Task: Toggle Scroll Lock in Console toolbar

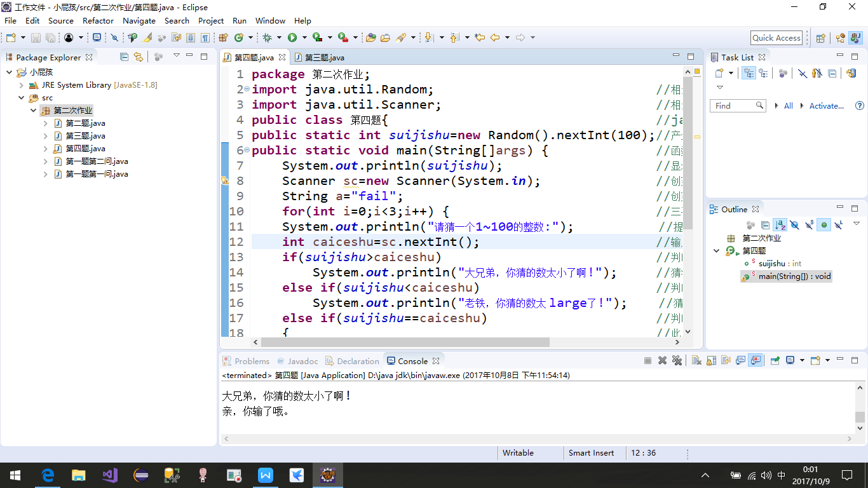Action: click(x=711, y=360)
